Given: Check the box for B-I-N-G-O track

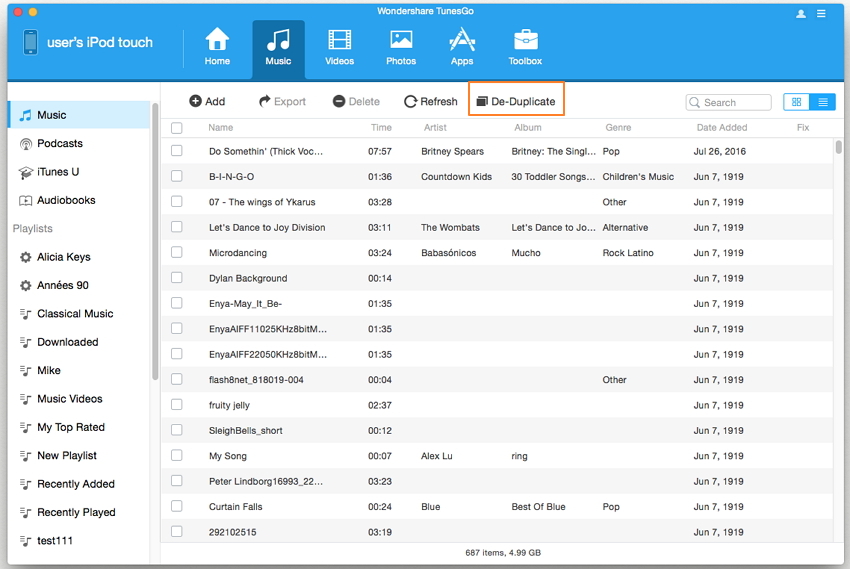Looking at the screenshot, I should tap(177, 176).
